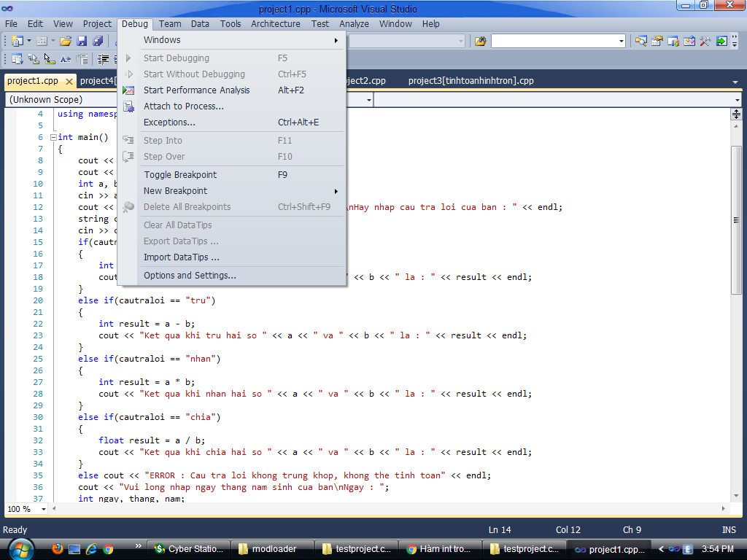Choose Import DataTips ... menu entry
Image resolution: width=747 pixels, height=560 pixels.
click(232, 257)
